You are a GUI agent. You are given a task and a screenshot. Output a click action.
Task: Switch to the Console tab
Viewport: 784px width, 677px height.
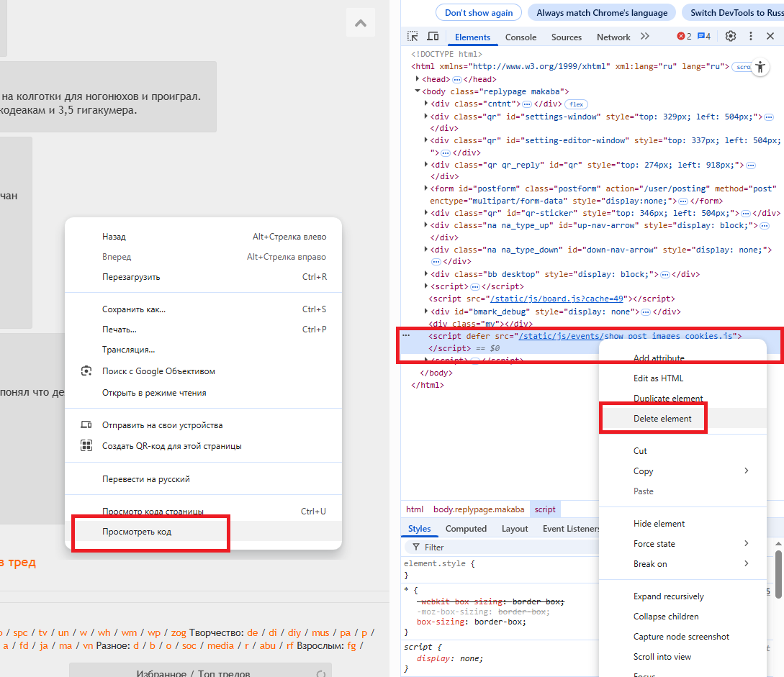[521, 37]
